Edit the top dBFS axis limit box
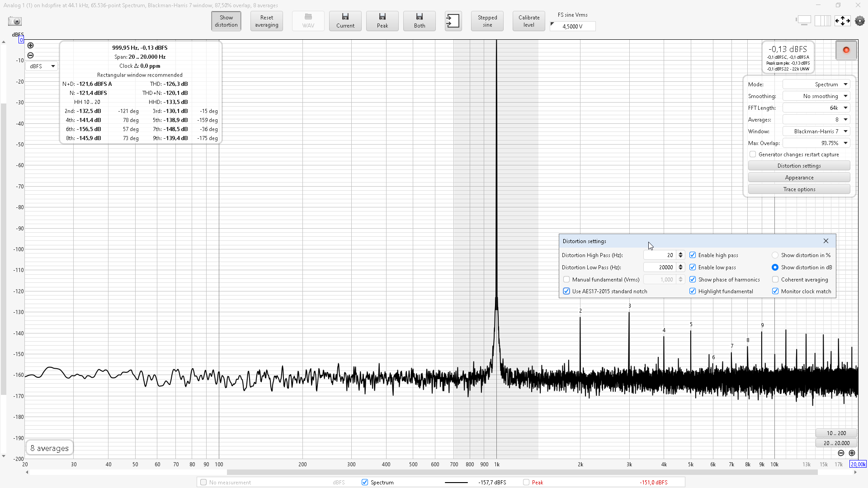The width and height of the screenshot is (868, 488). [x=21, y=40]
